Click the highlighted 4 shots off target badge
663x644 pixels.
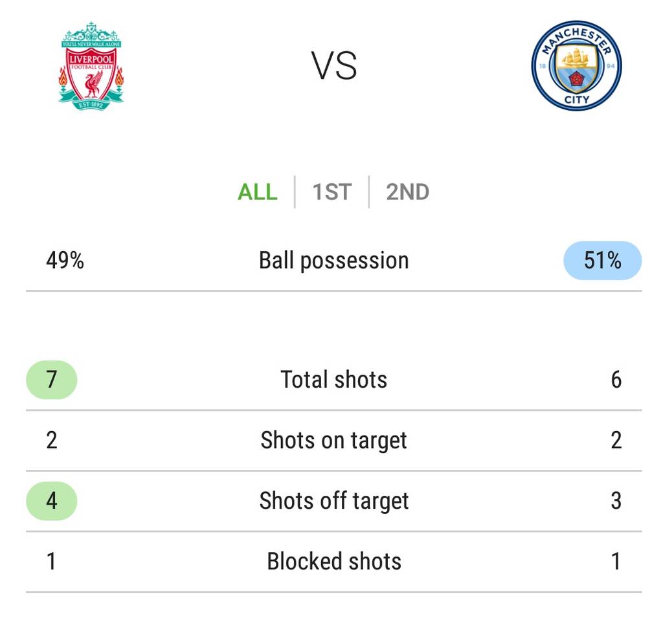tap(52, 500)
